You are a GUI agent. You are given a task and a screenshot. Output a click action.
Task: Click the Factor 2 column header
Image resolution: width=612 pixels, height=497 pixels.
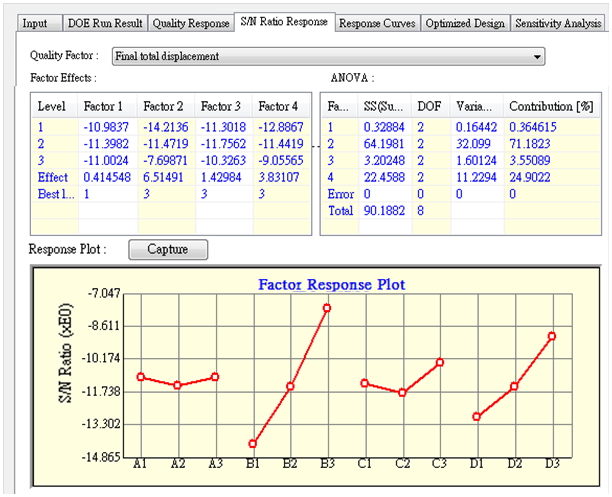click(166, 106)
